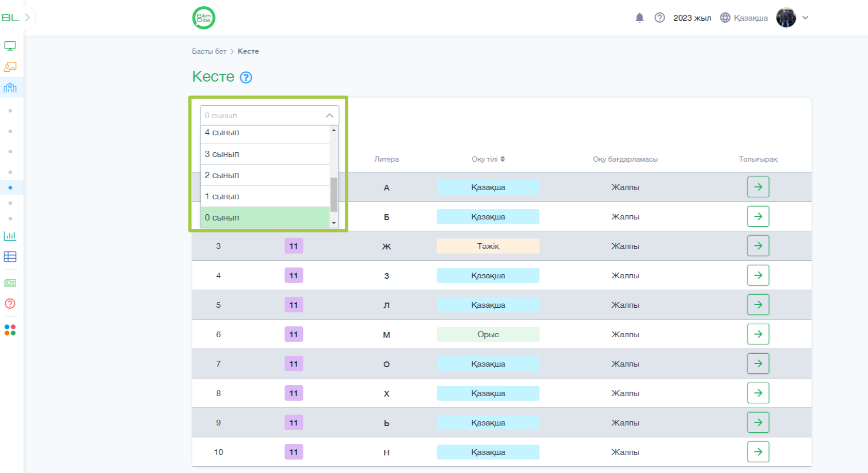Image resolution: width=868 pixels, height=473 pixels.
Task: Choose "1 сынып" in the dropdown list
Action: [x=265, y=196]
